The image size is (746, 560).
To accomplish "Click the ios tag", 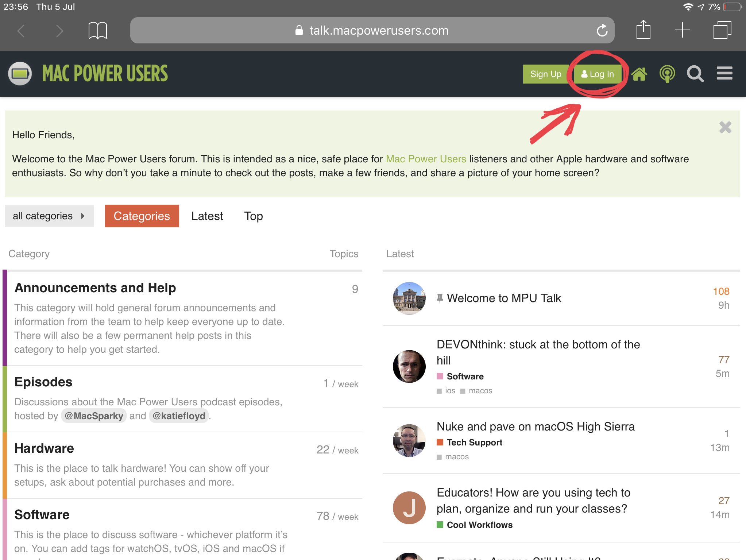I will [446, 391].
